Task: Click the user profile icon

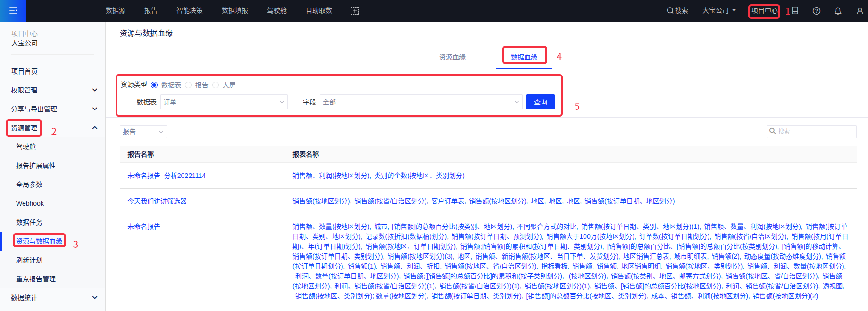Action: pos(860,11)
